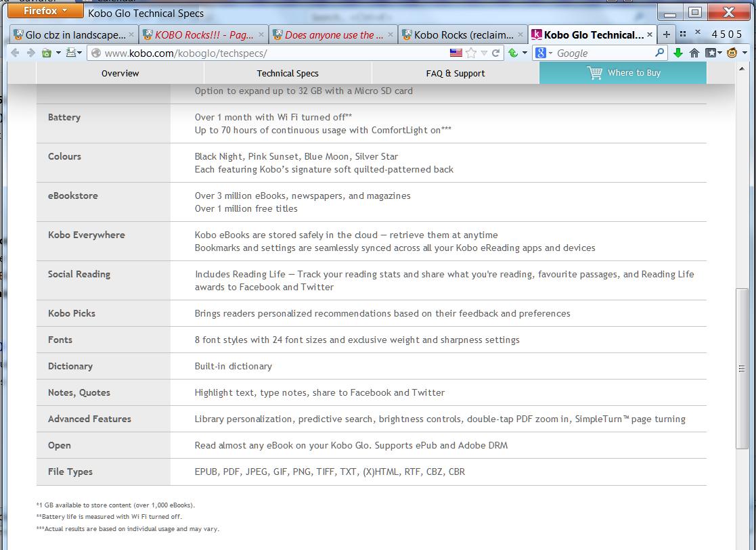Open a new tab with plus button
The image size is (756, 550).
coord(666,35)
